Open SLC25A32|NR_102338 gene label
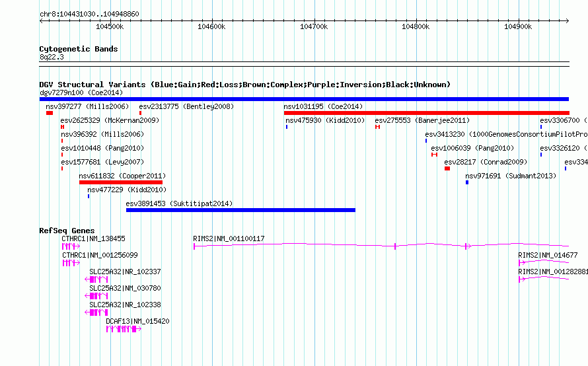The height and width of the screenshot is (366, 588). (x=125, y=305)
